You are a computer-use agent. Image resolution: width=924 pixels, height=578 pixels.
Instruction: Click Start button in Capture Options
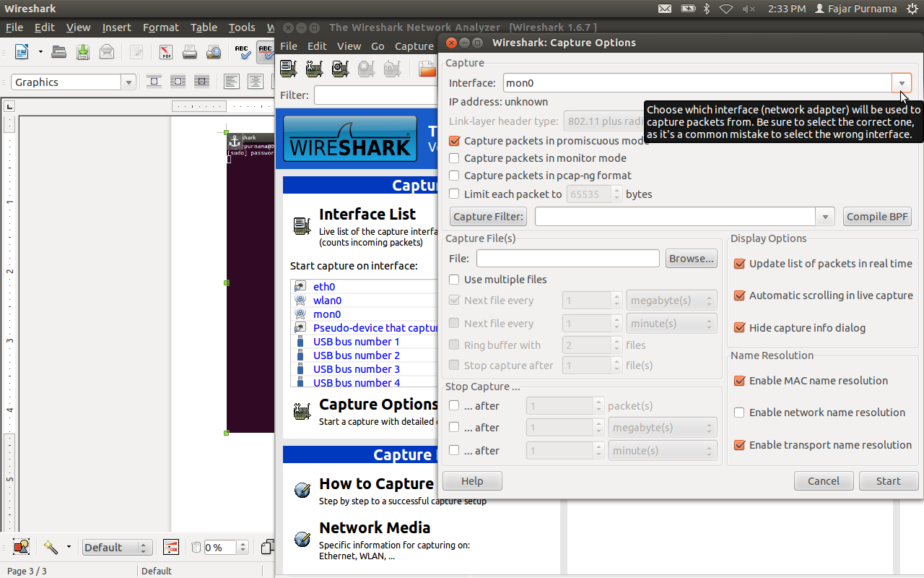889,481
